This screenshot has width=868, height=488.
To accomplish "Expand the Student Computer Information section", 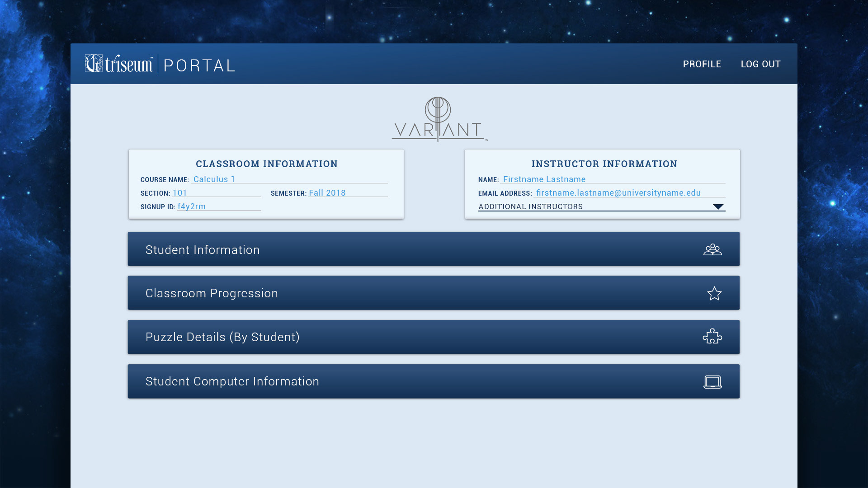I will tap(434, 381).
